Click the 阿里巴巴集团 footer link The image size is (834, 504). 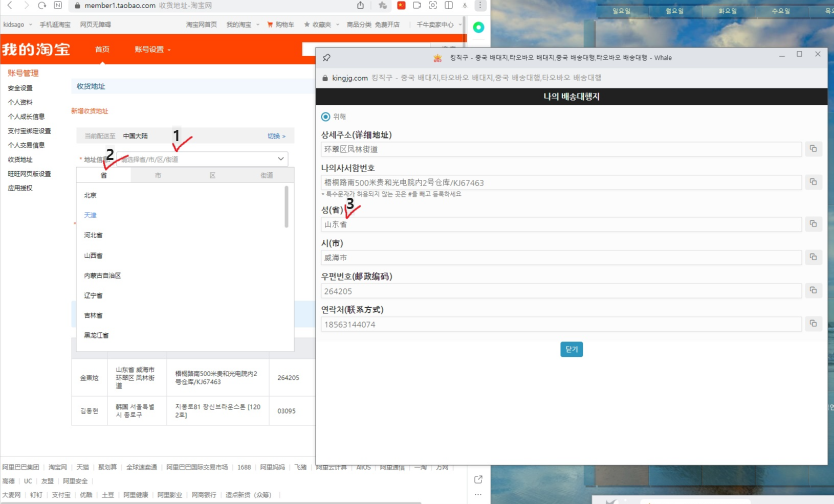[20, 467]
